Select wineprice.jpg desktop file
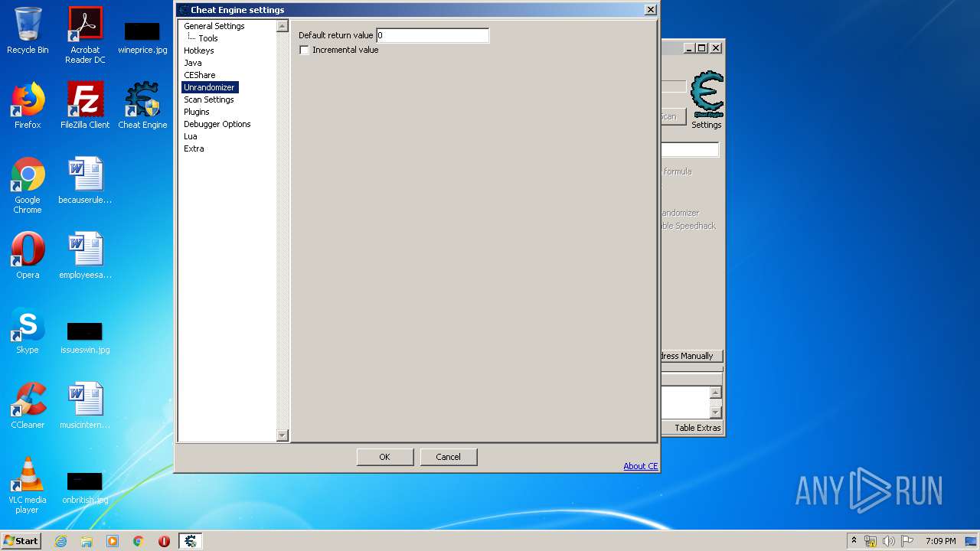980x551 pixels. (142, 38)
